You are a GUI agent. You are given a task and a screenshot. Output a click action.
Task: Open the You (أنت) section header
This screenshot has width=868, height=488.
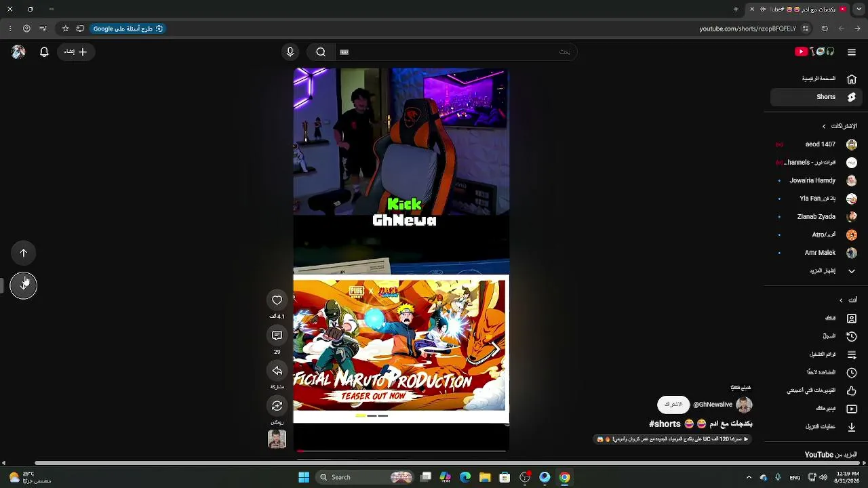(848, 300)
